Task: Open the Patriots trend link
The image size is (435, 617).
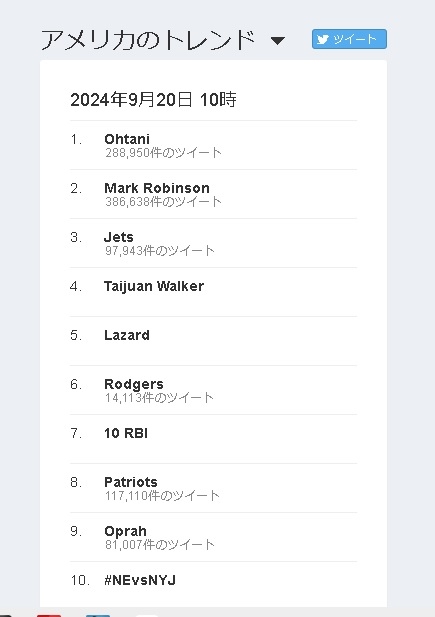Action: coord(131,482)
